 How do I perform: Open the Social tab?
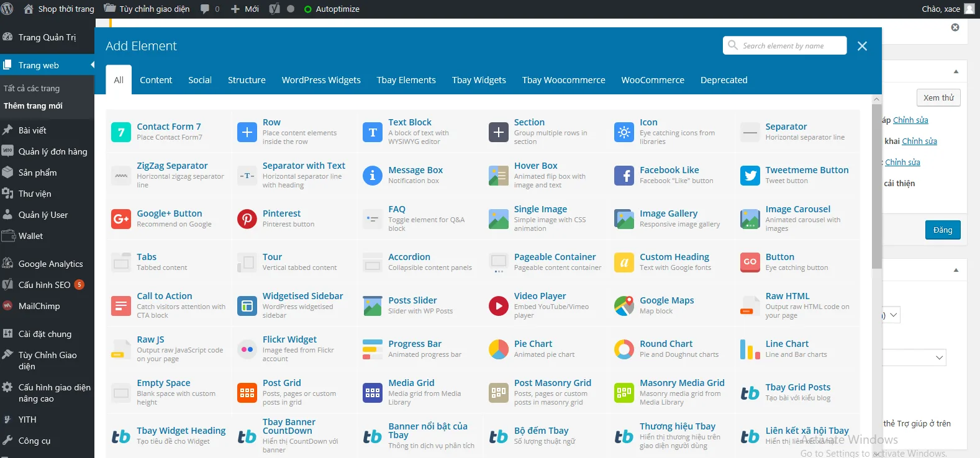click(x=200, y=80)
